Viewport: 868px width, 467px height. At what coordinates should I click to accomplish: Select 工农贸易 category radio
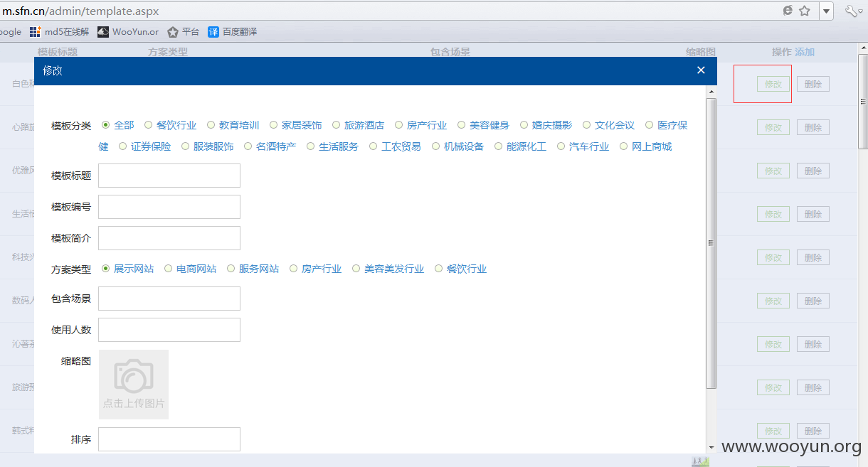point(374,146)
